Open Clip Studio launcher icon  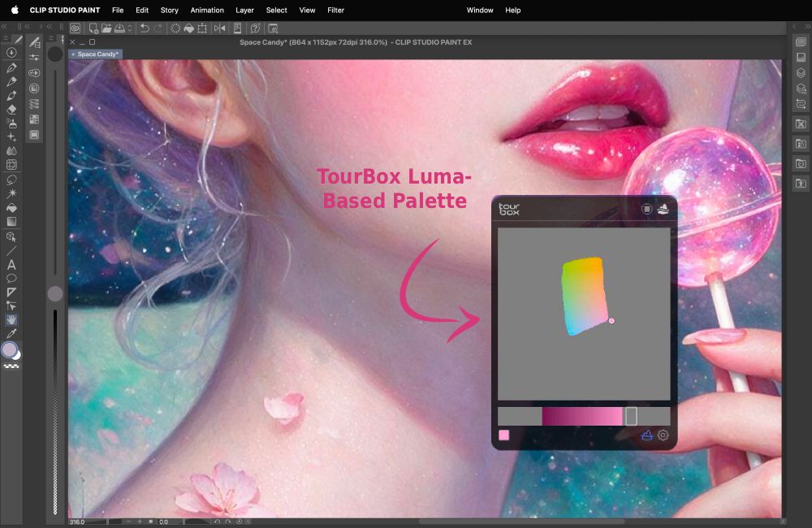(75, 28)
